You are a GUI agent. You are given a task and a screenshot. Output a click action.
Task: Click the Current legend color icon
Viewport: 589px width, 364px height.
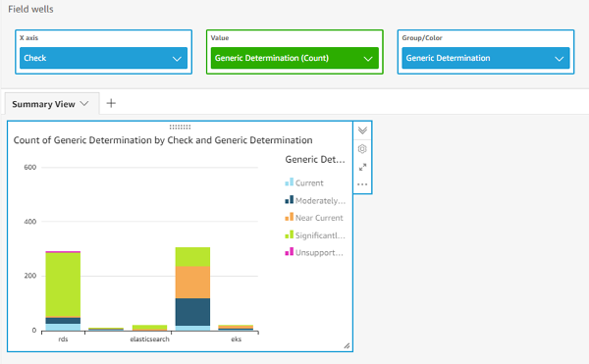click(x=290, y=182)
